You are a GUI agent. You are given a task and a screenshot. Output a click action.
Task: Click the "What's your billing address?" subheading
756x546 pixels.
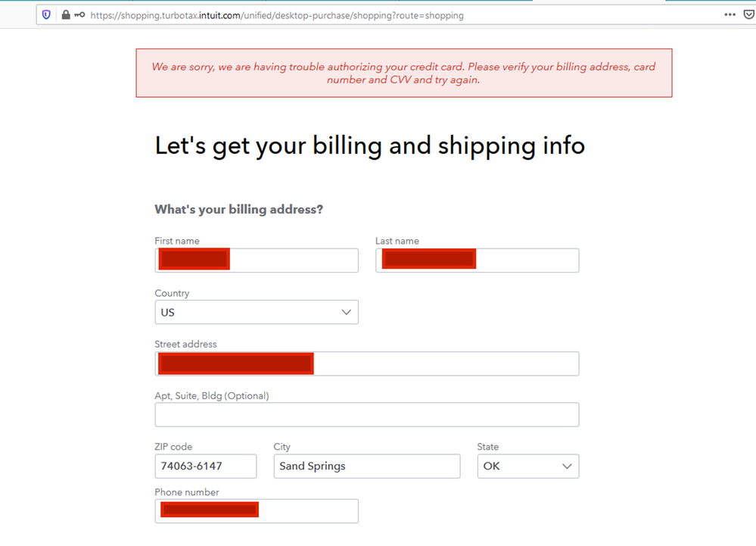(x=238, y=209)
